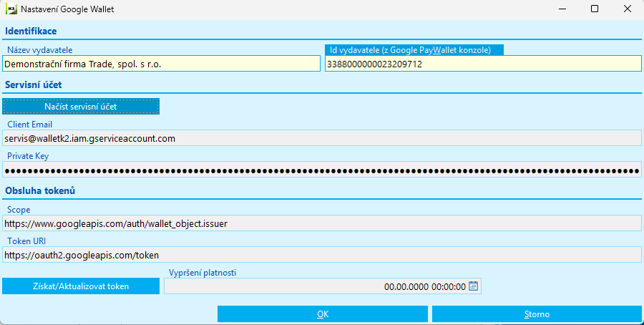Confirm settings with OK button
The height and width of the screenshot is (325, 644).
[x=323, y=314]
